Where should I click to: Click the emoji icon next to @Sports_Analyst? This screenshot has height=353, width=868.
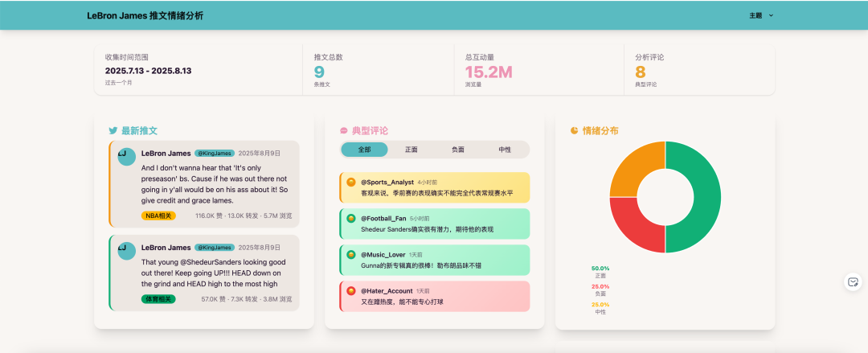pyautogui.click(x=351, y=183)
